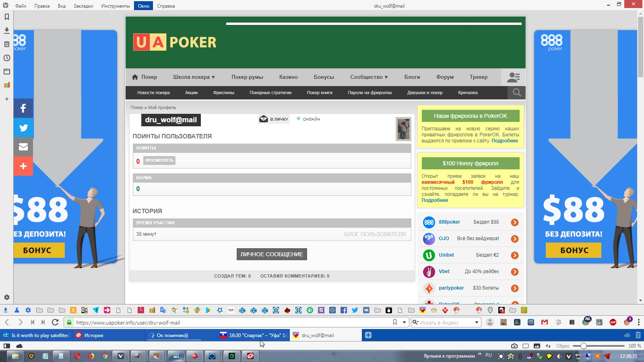Share page via Twitter floating button
Image resolution: width=644 pixels, height=362 pixels.
(x=23, y=128)
